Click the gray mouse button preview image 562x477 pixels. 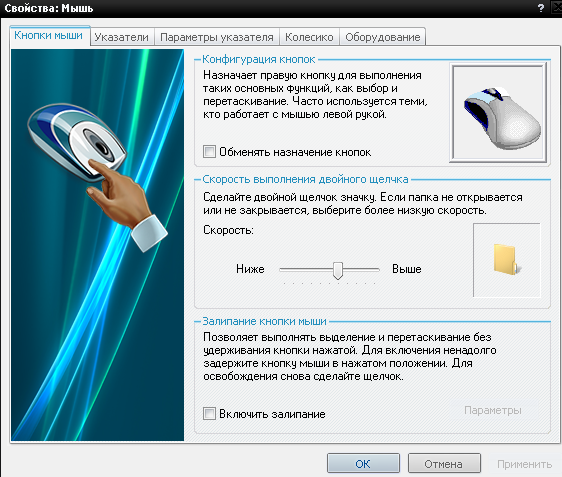pyautogui.click(x=499, y=112)
